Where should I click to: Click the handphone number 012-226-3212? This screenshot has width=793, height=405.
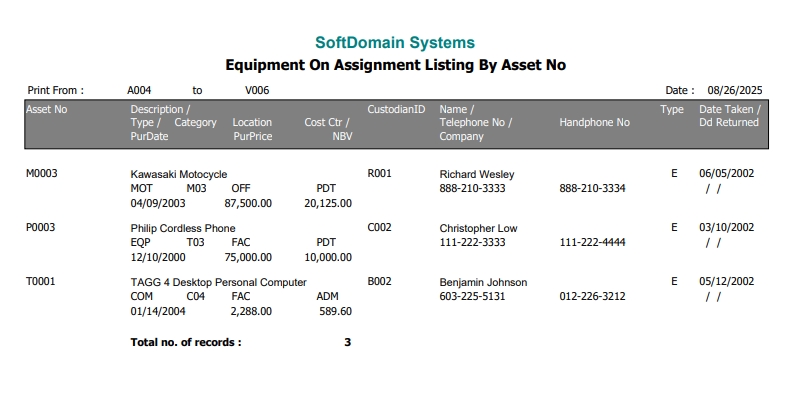(x=592, y=296)
